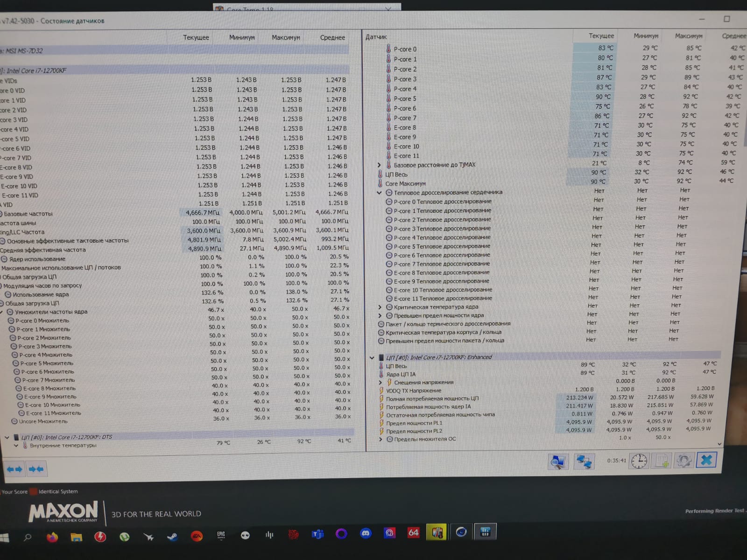Expand Превышен предел мощности ядра row
The height and width of the screenshot is (560, 747).
(x=380, y=315)
